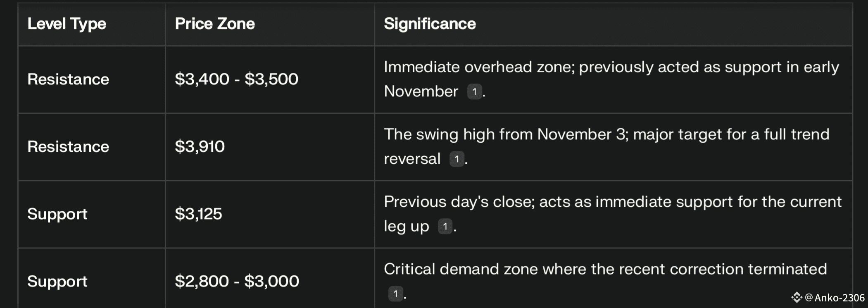This screenshot has width=868, height=308.
Task: Select the $3,910 price cell
Action: pyautogui.click(x=200, y=146)
